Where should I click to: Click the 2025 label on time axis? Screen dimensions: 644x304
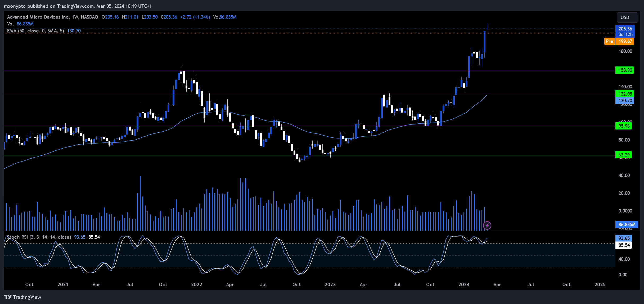[600, 285]
